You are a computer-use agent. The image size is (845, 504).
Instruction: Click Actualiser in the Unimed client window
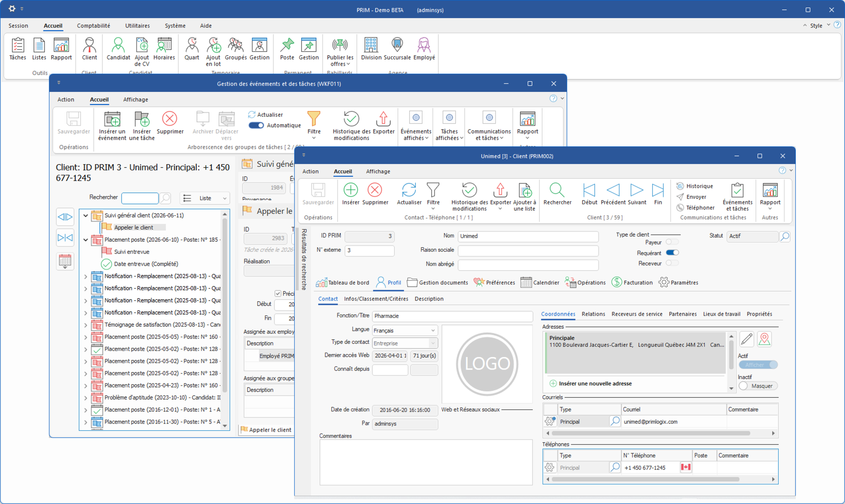click(409, 194)
